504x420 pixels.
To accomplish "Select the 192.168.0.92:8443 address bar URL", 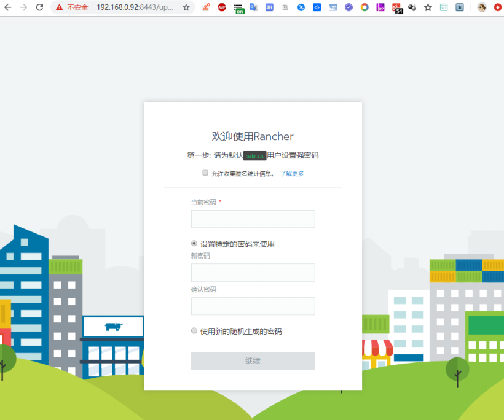I will tap(135, 7).
